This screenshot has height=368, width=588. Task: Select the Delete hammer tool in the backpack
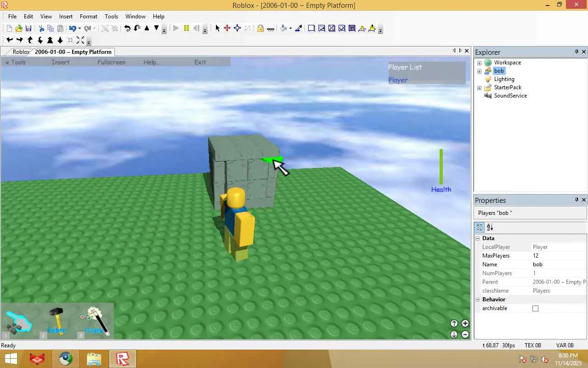57,321
